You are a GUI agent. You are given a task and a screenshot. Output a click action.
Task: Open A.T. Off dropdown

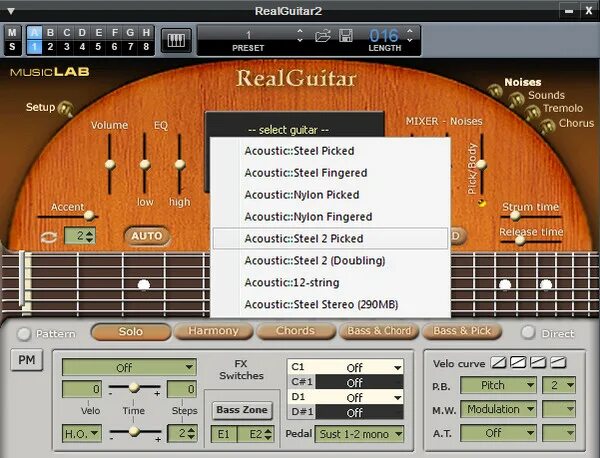point(498,433)
